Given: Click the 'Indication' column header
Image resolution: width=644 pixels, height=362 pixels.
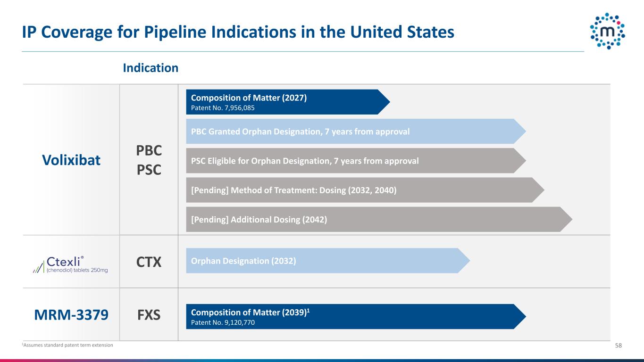Looking at the screenshot, I should [151, 68].
